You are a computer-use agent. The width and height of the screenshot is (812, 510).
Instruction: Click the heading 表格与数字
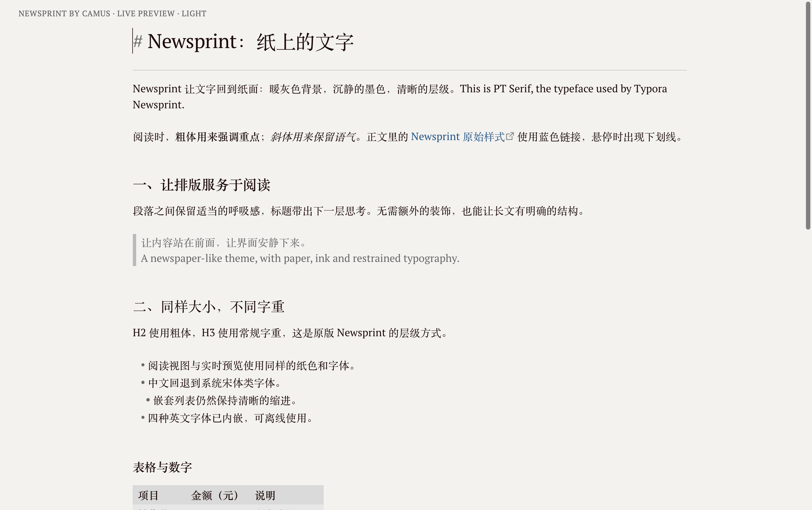162,467
